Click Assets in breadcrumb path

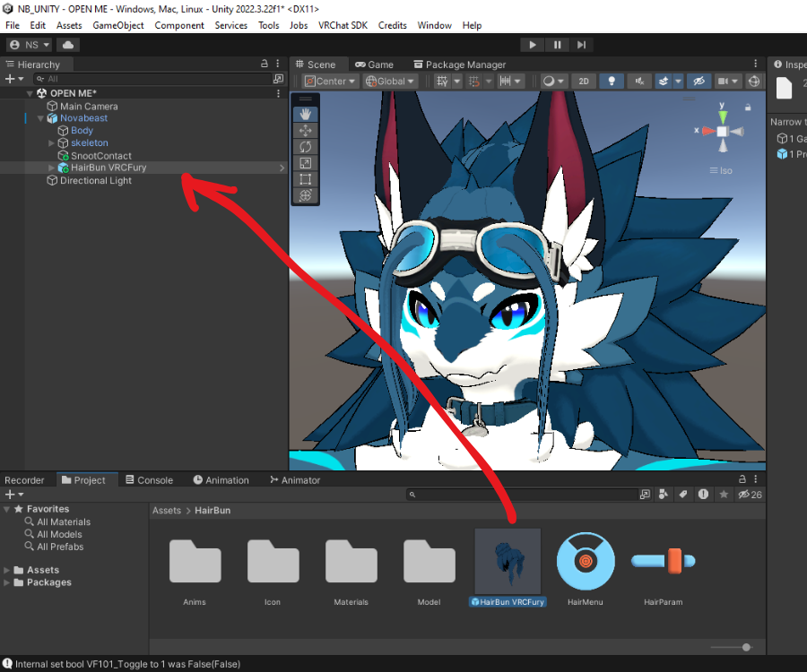point(166,511)
